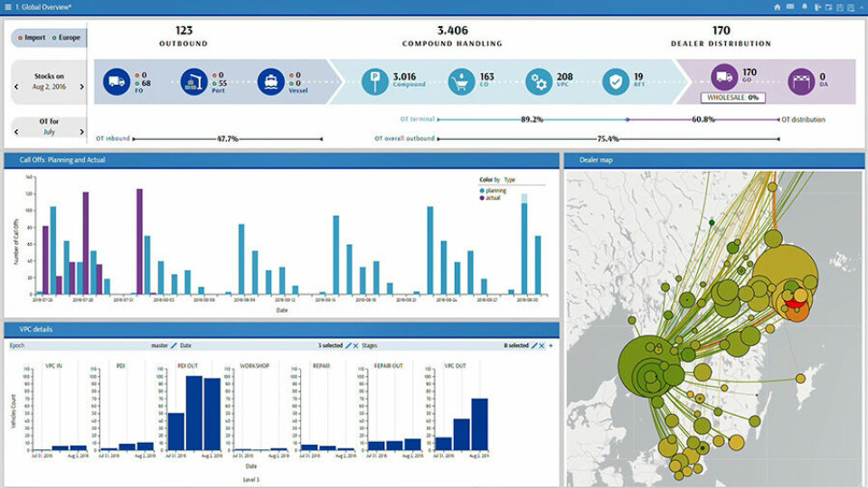Image resolution: width=868 pixels, height=488 pixels.
Task: Click the DA checkered flag icon
Action: (800, 83)
